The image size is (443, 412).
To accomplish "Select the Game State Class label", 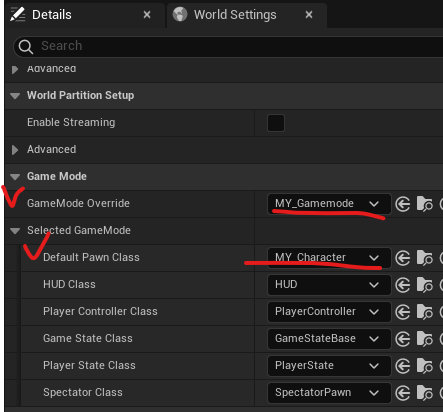I will (x=88, y=338).
